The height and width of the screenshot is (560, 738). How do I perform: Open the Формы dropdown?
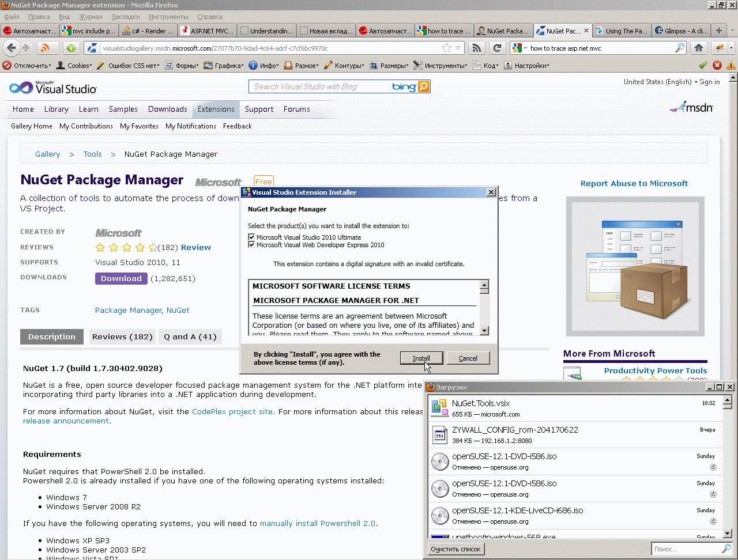coord(182,66)
